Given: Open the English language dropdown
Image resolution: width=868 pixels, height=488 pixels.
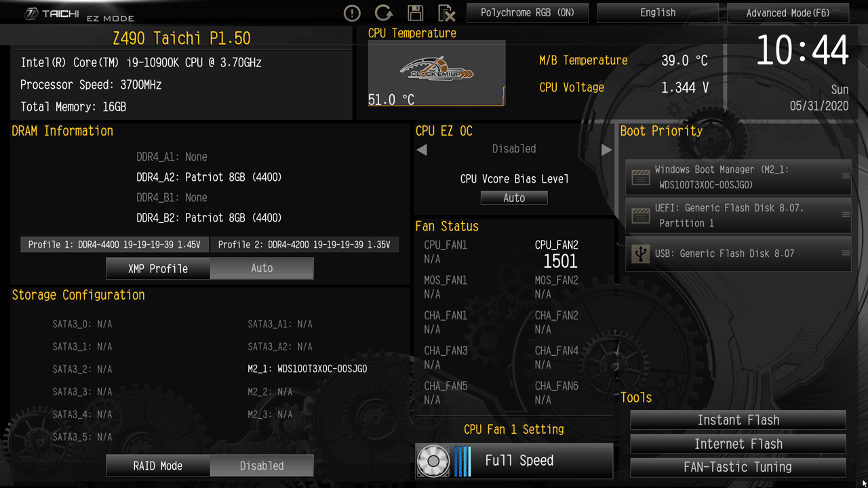Looking at the screenshot, I should (657, 13).
